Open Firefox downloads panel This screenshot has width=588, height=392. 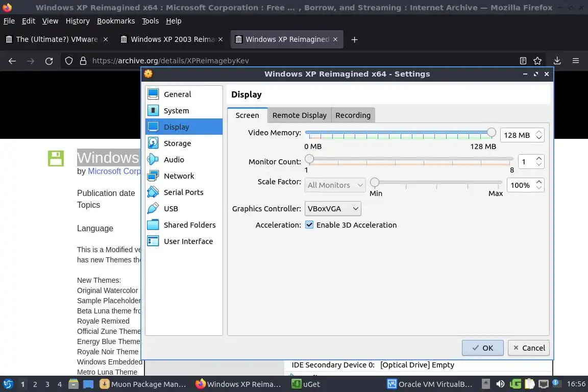557,61
